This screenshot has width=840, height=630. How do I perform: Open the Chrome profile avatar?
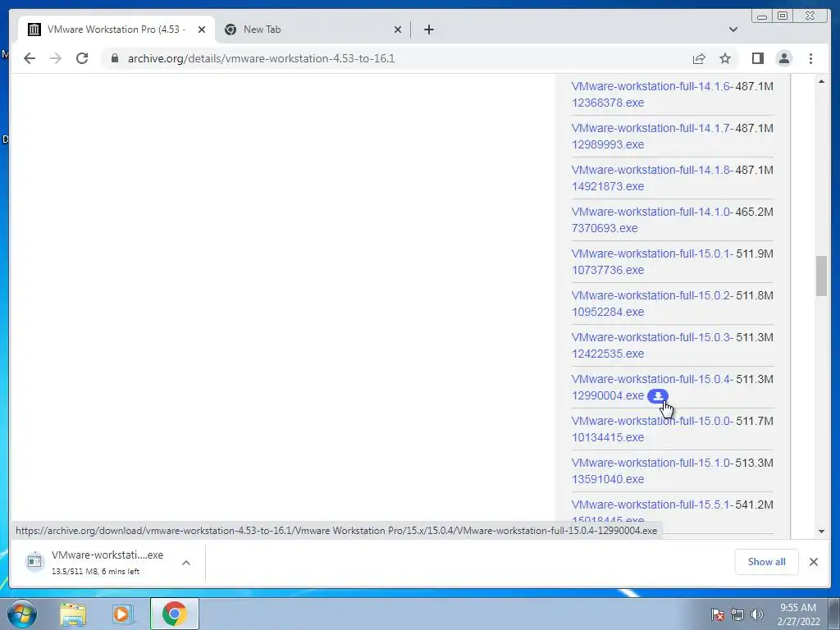pos(783,58)
